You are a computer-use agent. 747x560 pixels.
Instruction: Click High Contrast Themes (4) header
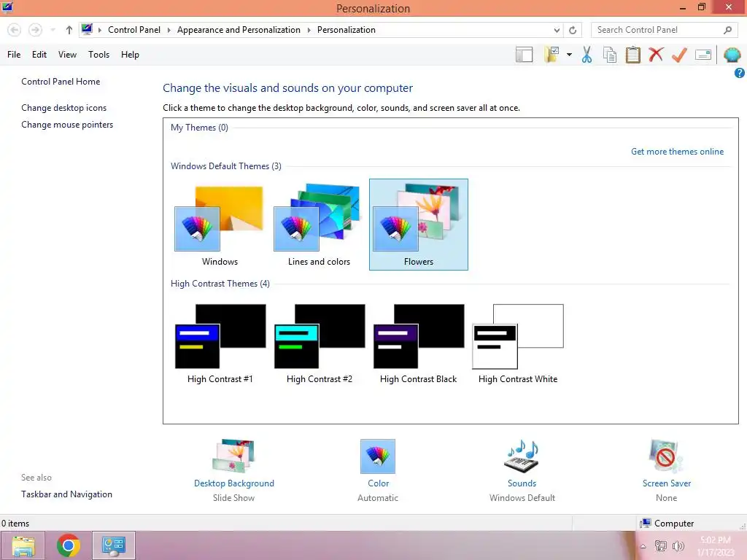(220, 284)
